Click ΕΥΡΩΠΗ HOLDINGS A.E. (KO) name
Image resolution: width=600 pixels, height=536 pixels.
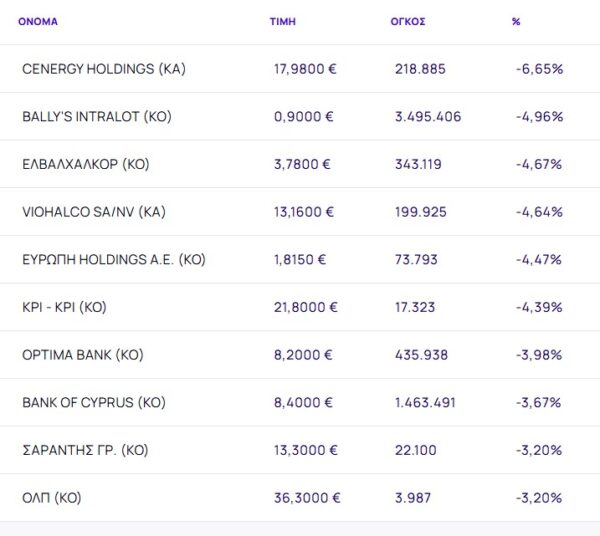(113, 260)
